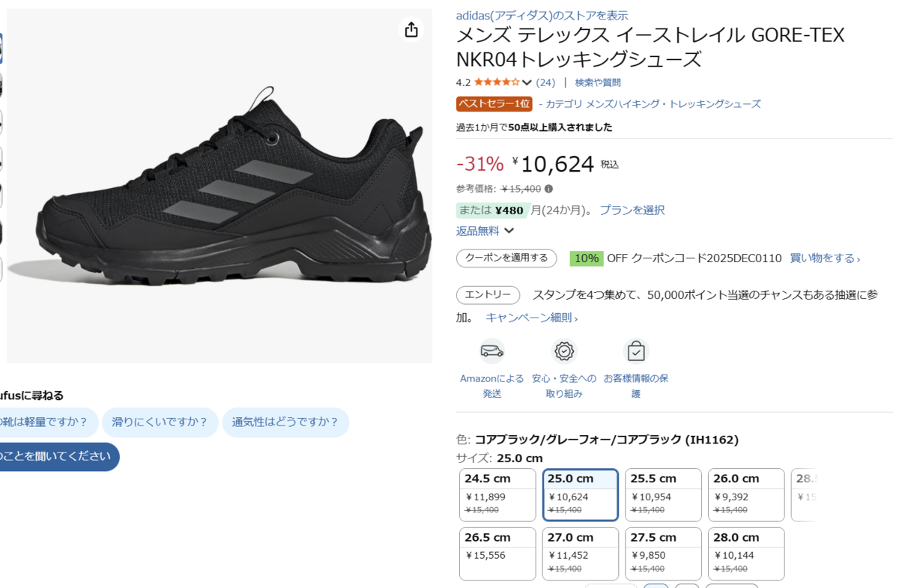Screen dimensions: 899x588
Task: Click the share icon on product image
Action: click(411, 29)
